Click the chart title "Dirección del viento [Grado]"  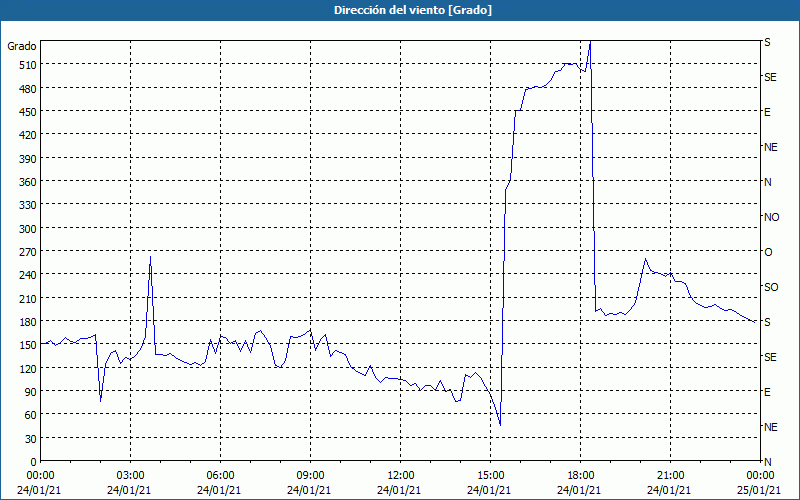click(x=413, y=10)
